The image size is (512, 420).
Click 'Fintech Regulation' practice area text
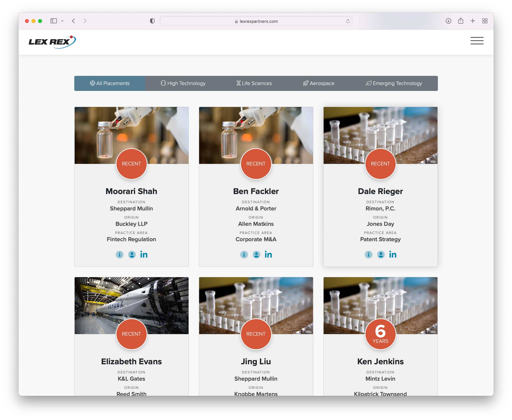(131, 239)
